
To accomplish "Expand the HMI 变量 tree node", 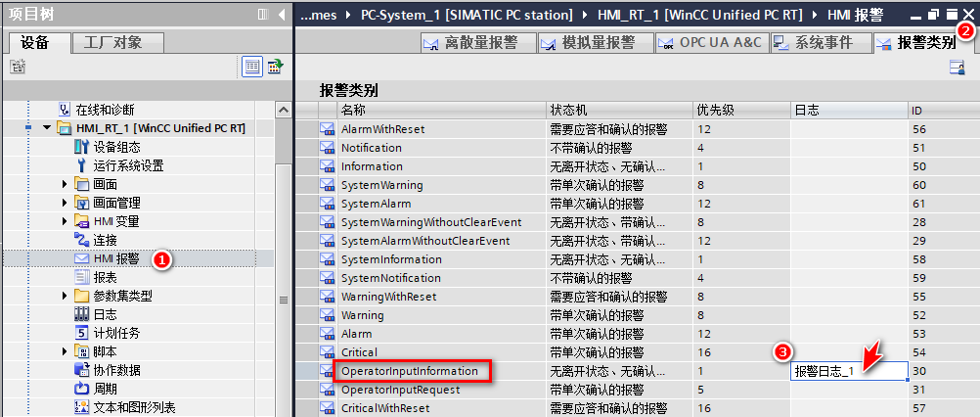I will click(65, 221).
